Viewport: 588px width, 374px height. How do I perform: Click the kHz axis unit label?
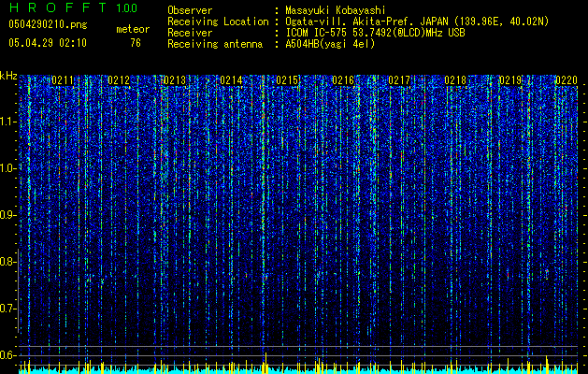point(8,76)
